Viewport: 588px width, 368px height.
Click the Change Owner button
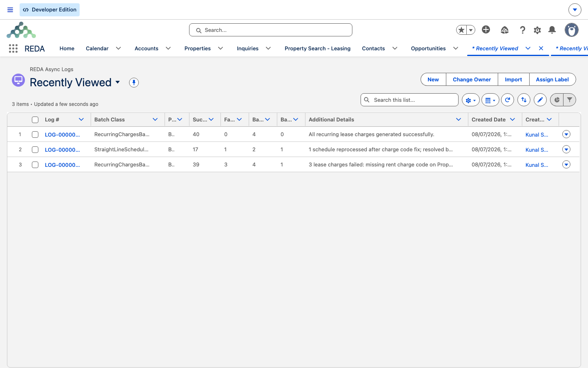472,79
